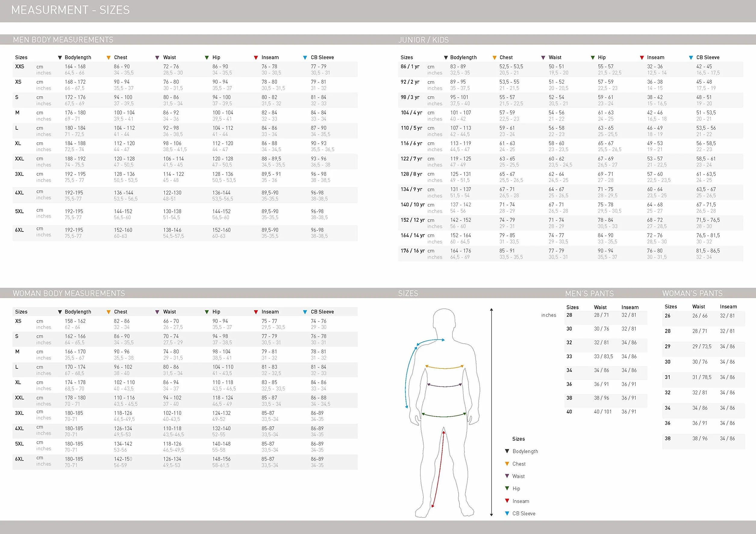The height and width of the screenshot is (534, 756).
Task: Click the blue CB Sleeve triangle in the figure legend
Action: point(507,513)
